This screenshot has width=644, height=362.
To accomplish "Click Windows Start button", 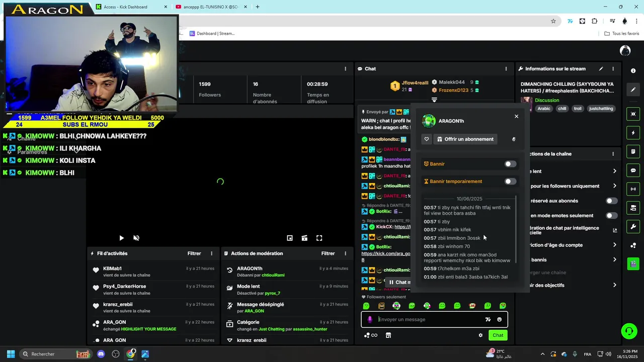I will coord(11,354).
